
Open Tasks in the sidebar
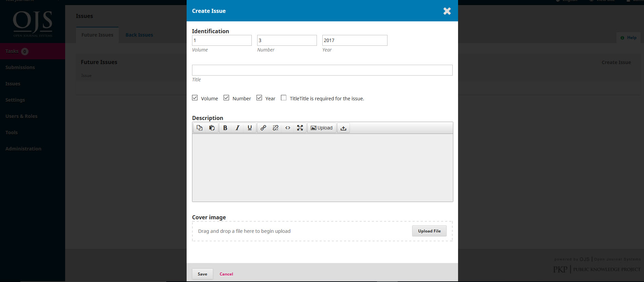[33, 51]
